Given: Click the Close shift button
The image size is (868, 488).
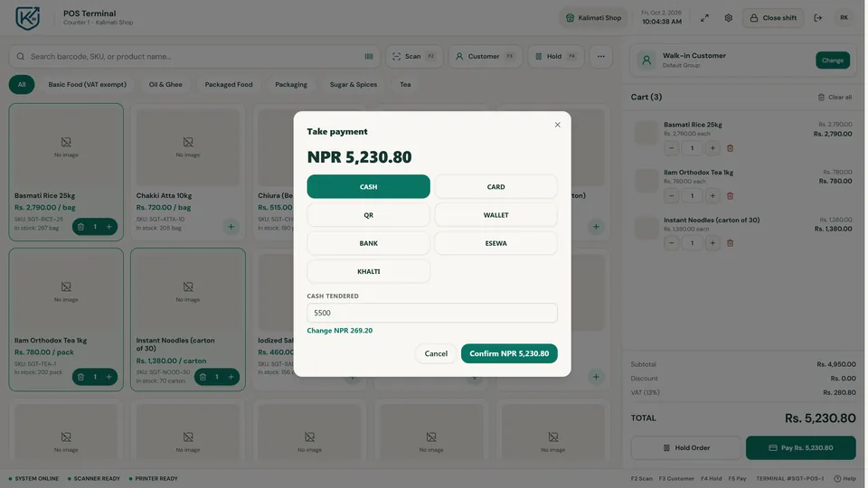Looking at the screenshot, I should [x=773, y=18].
